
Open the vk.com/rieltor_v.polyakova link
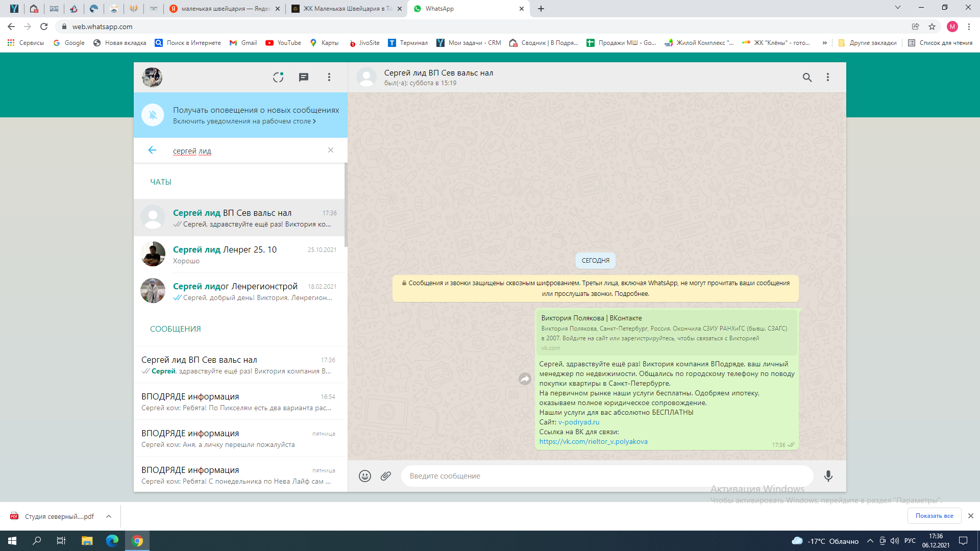click(593, 442)
